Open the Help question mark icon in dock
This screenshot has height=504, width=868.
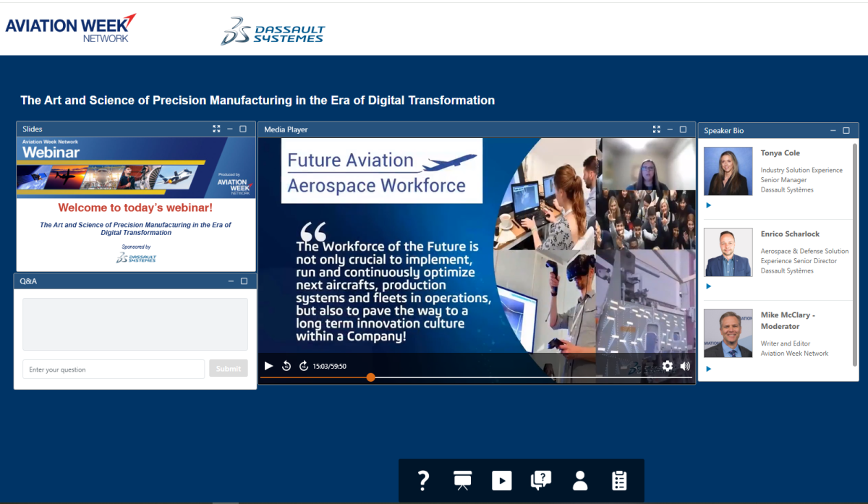[424, 481]
